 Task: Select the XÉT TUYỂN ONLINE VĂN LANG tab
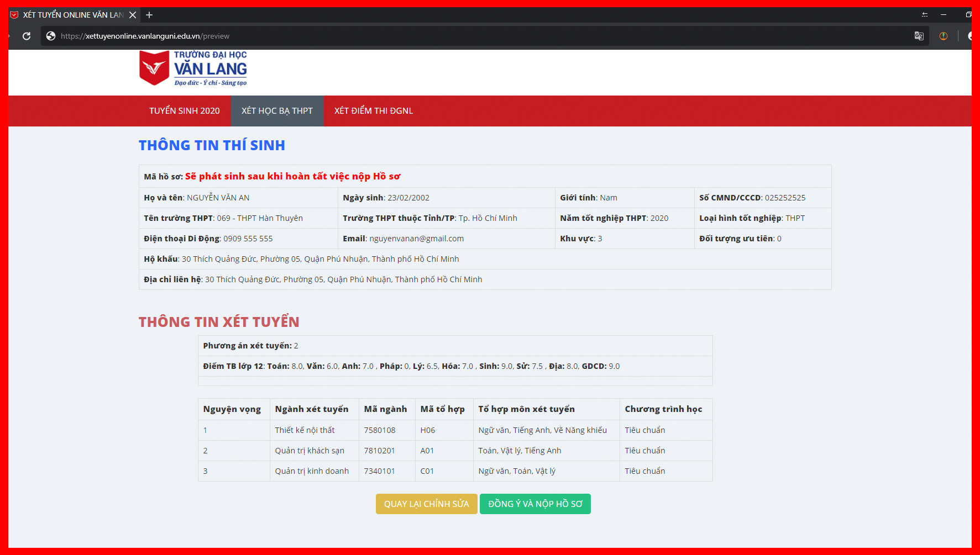click(73, 15)
